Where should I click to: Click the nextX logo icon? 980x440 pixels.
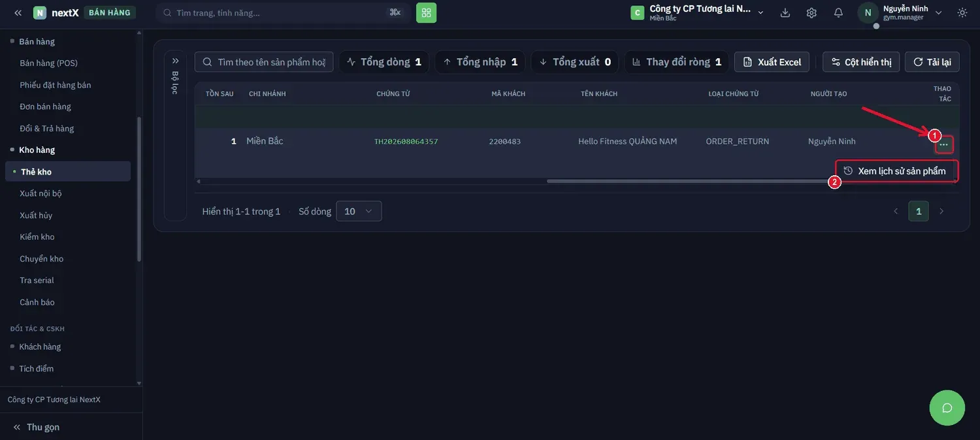[40, 12]
